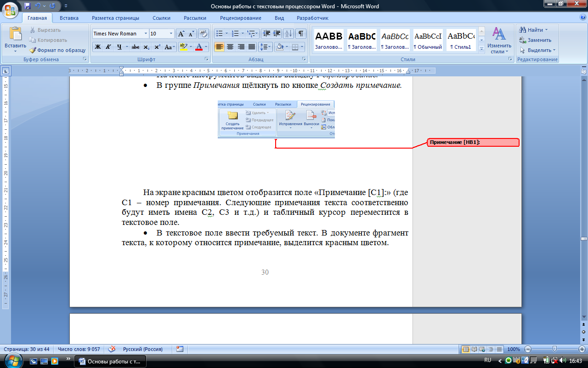Increase font size with grow font icon
588x368 pixels.
click(x=181, y=34)
